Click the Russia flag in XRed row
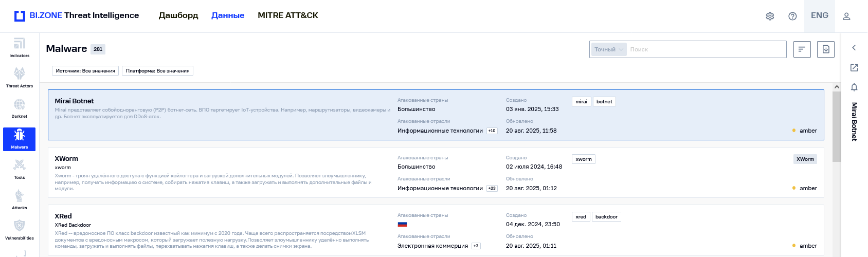 pos(403,224)
